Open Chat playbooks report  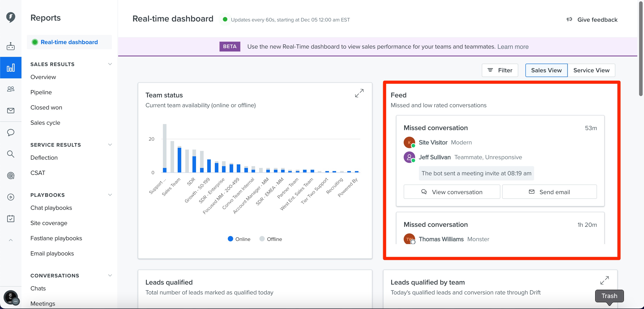[x=51, y=208]
